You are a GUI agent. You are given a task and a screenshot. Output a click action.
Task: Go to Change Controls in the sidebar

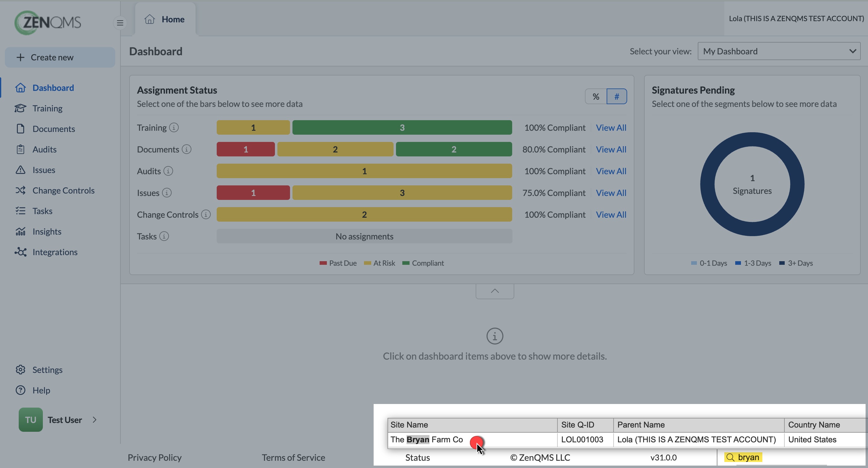pyautogui.click(x=63, y=191)
